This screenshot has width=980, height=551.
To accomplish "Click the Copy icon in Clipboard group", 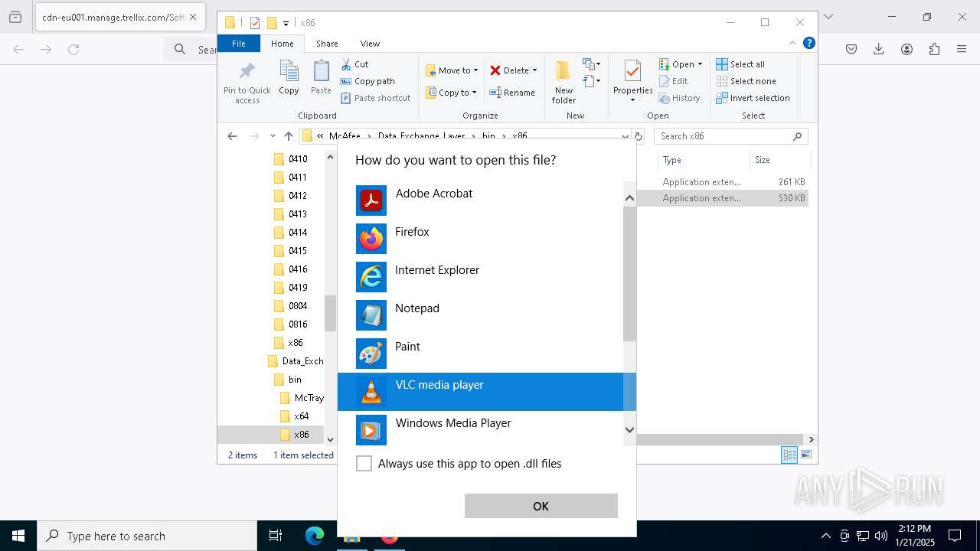I will point(289,77).
